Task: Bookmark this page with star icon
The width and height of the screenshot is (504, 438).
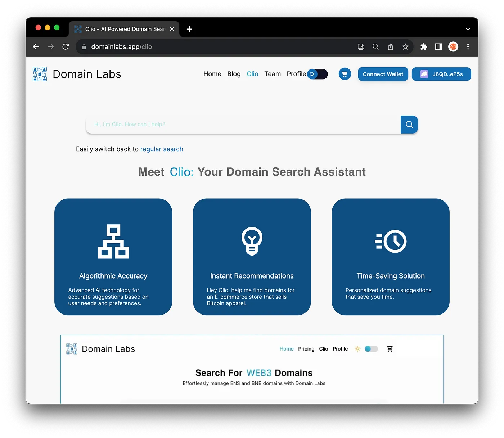Action: click(x=405, y=46)
